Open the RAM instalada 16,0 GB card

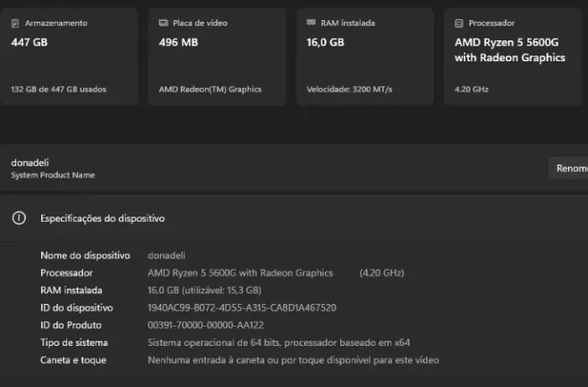click(365, 56)
